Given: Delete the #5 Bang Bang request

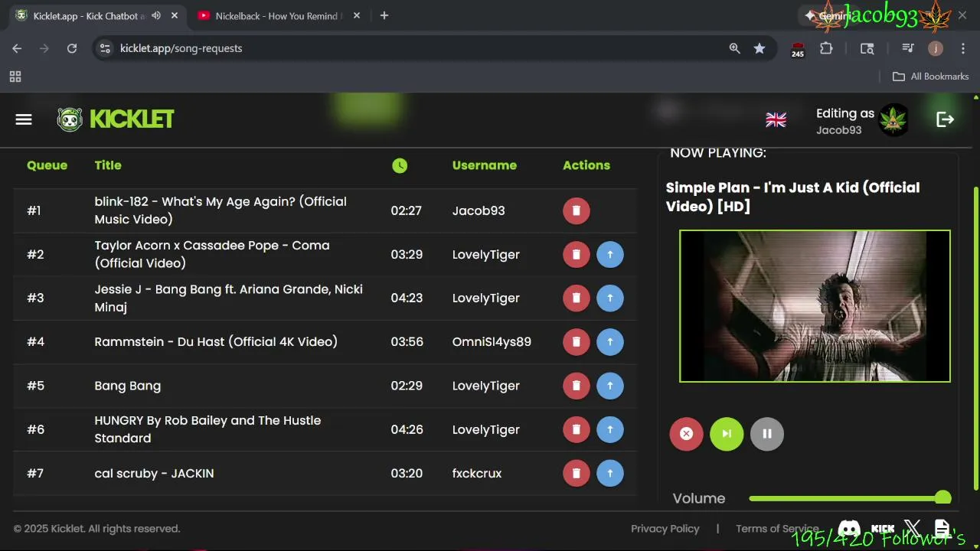Looking at the screenshot, I should tap(577, 386).
